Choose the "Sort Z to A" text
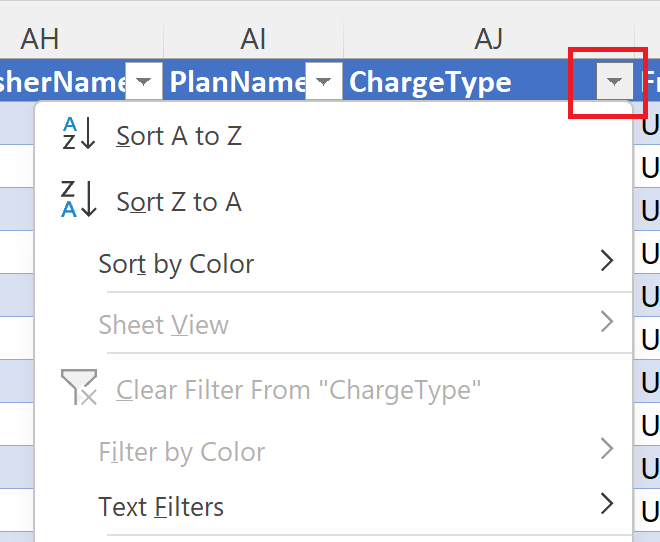This screenshot has height=542, width=660. point(179,202)
